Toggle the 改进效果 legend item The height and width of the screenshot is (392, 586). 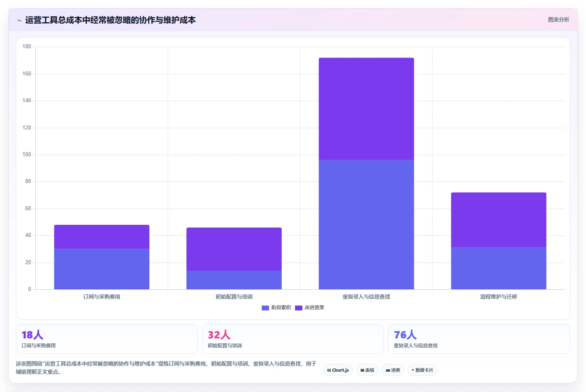tap(310, 308)
